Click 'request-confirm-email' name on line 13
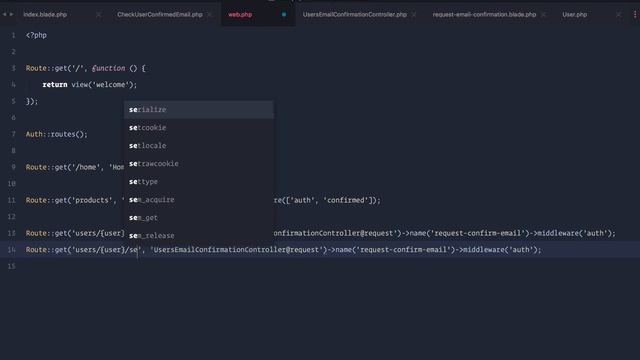 (x=478, y=233)
